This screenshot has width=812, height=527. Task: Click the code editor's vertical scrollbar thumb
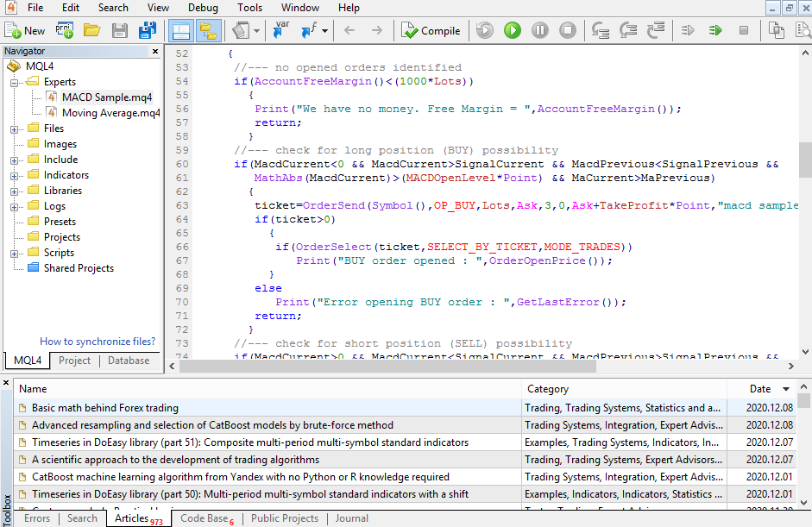[x=804, y=160]
